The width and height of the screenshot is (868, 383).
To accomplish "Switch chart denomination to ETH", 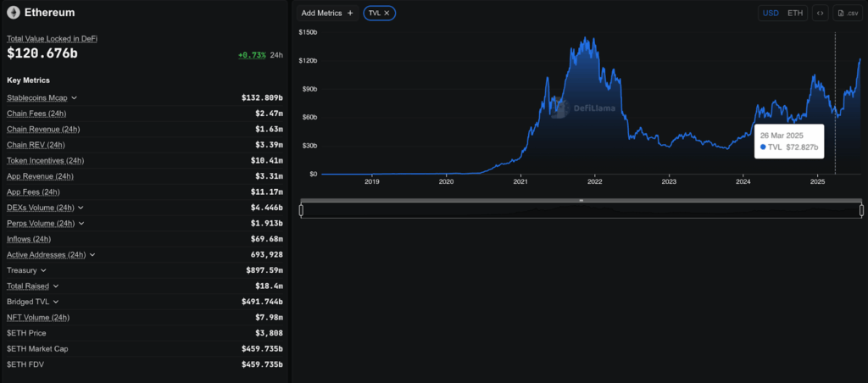I will pos(795,13).
